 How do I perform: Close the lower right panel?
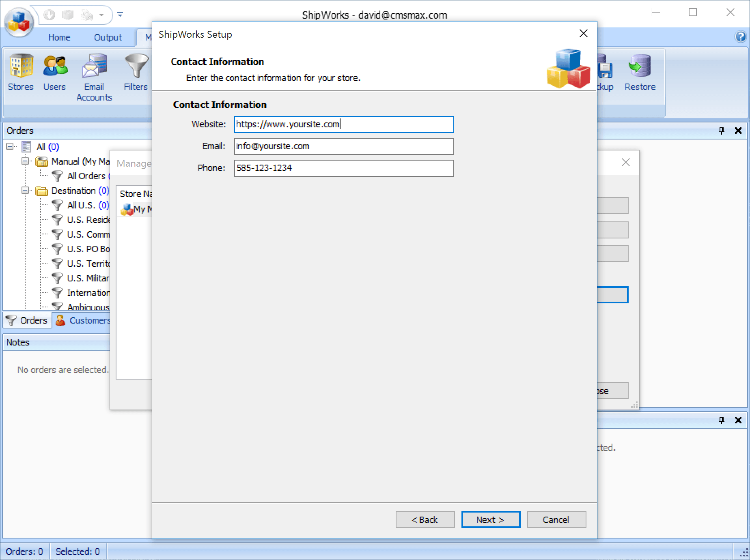[x=738, y=420]
